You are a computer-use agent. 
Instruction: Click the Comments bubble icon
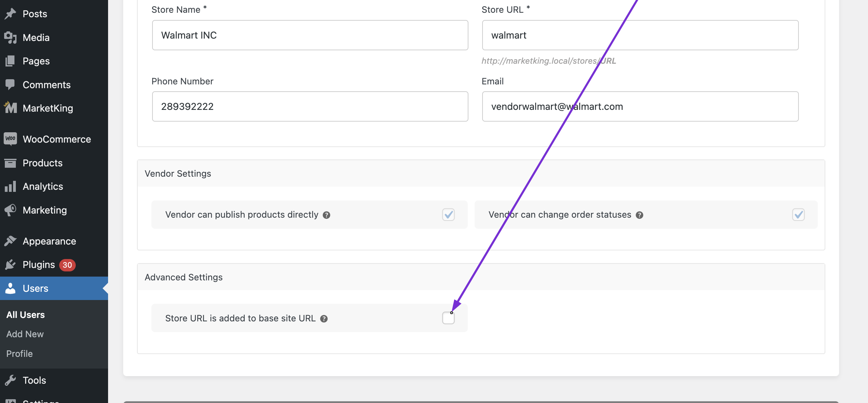pyautogui.click(x=10, y=84)
